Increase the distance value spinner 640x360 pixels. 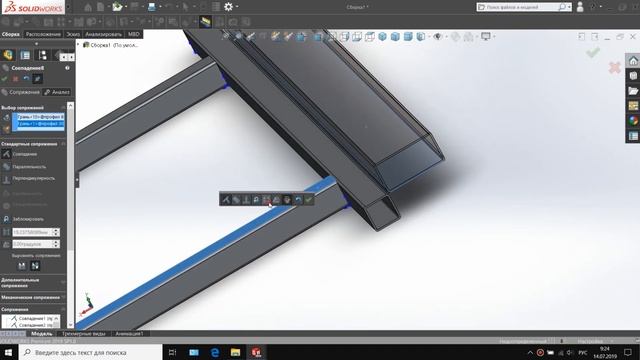point(56,230)
